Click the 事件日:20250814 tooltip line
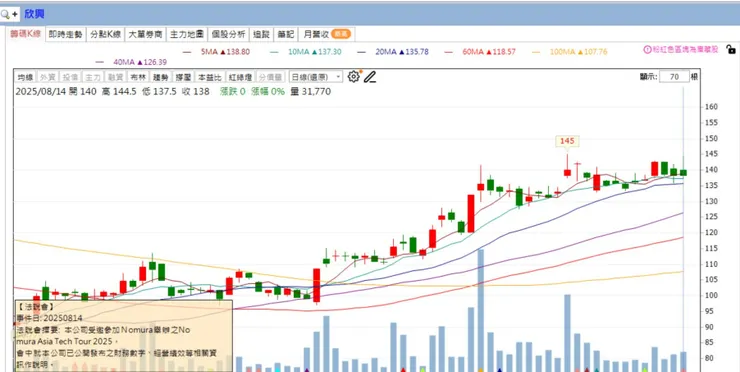The height and width of the screenshot is (372, 740). click(49, 318)
